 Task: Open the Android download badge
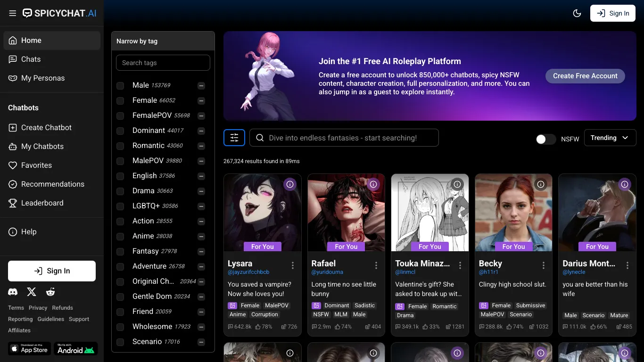[76, 349]
